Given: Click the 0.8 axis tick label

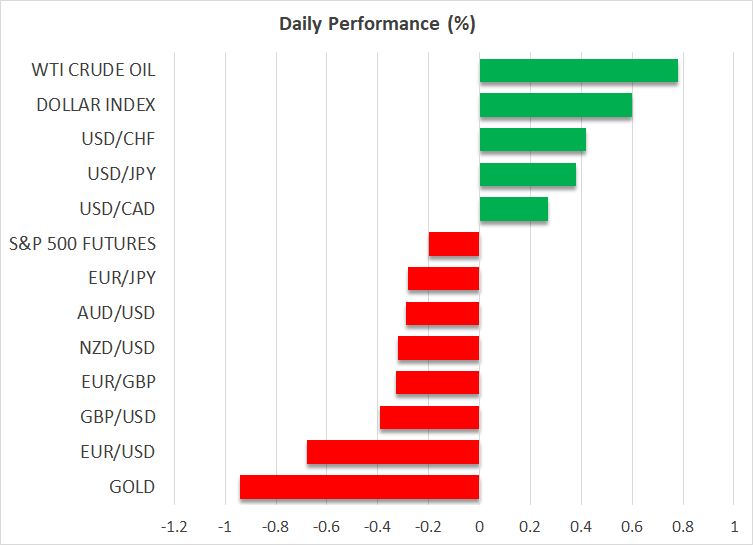Looking at the screenshot, I should click(682, 527).
